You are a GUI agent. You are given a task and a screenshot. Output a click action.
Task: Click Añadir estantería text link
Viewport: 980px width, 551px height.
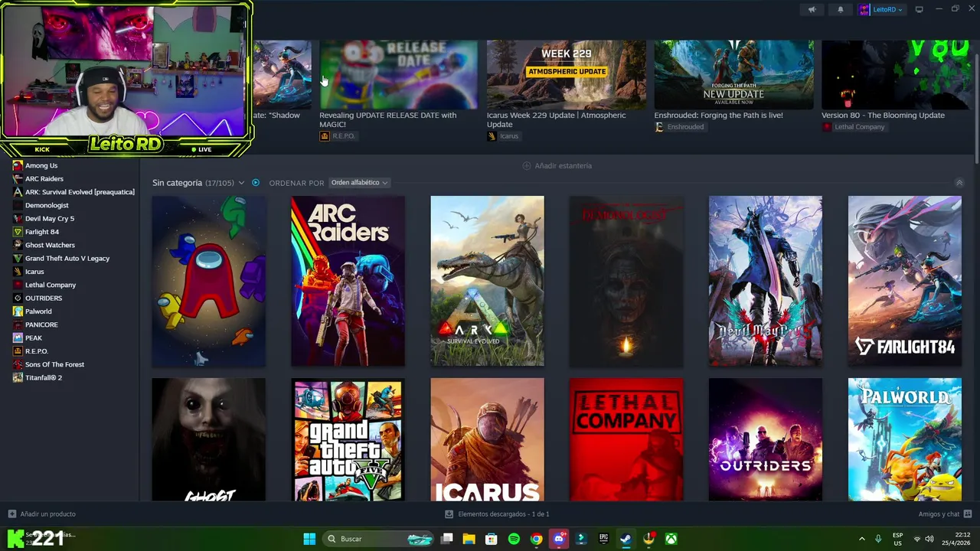pos(563,165)
